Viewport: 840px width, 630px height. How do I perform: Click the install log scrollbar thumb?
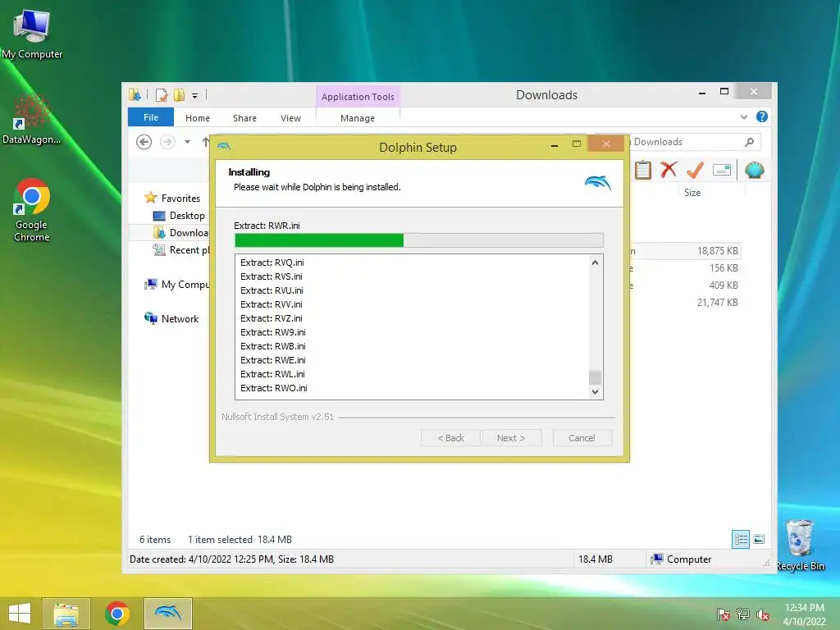point(595,377)
